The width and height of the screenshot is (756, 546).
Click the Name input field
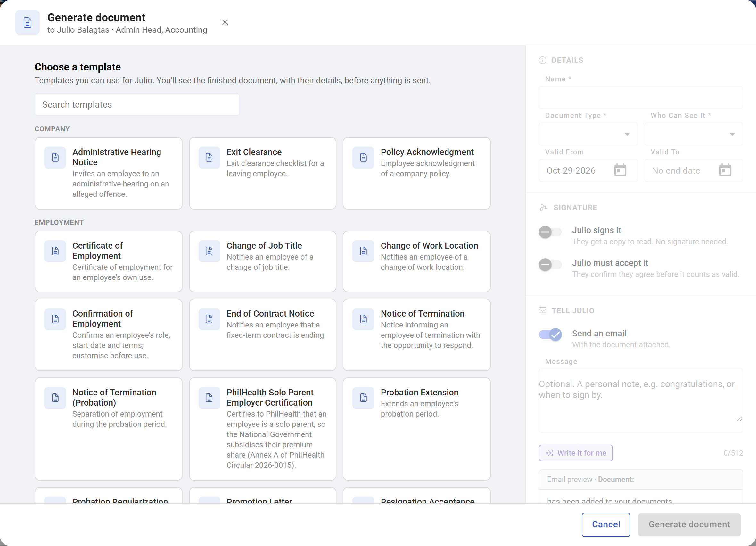(x=641, y=97)
